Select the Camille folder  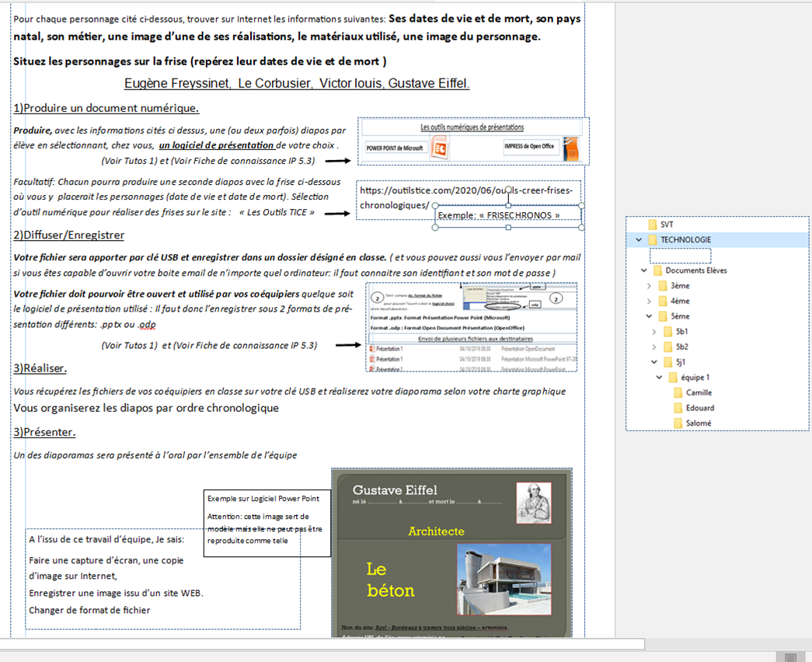tap(693, 392)
